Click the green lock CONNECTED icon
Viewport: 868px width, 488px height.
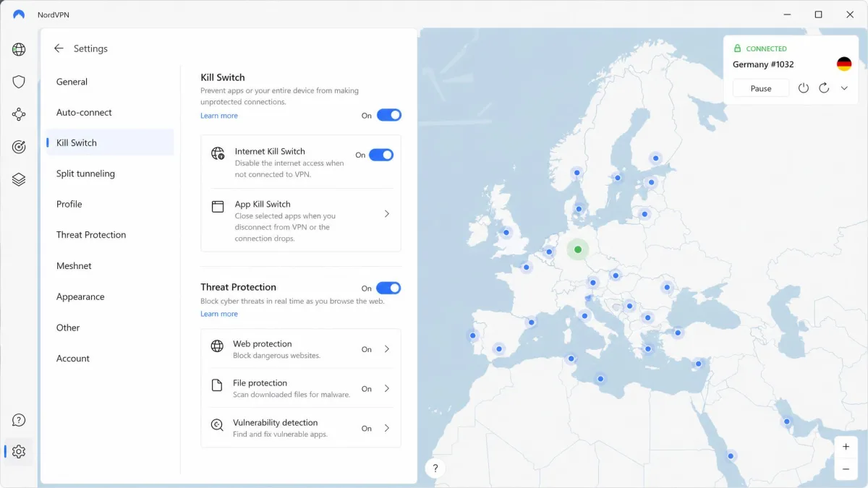737,48
